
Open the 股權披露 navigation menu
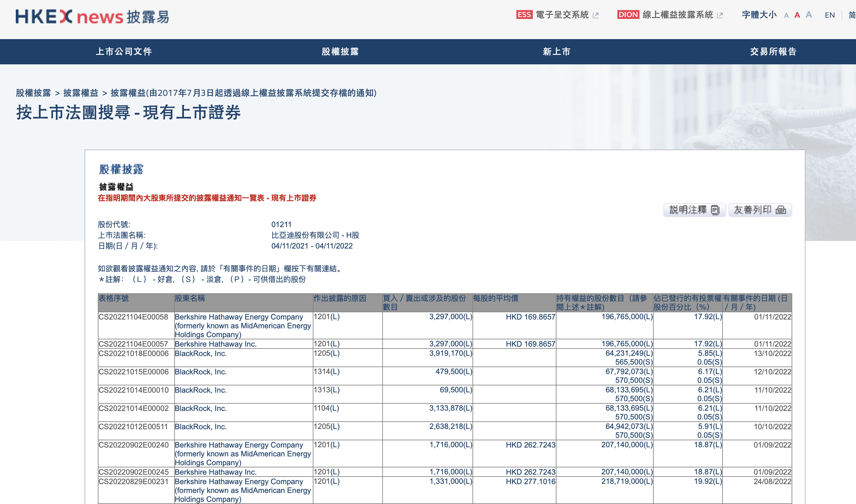[340, 52]
